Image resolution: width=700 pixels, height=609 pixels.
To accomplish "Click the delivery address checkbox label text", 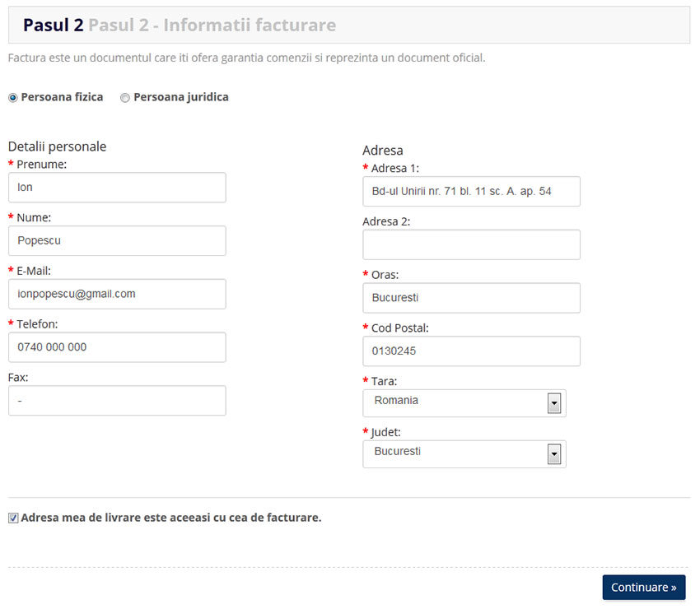I will [x=171, y=518].
